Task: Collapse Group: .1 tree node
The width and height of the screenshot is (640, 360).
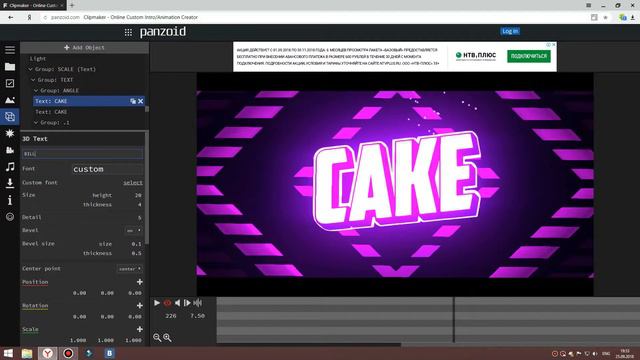Action: pos(36,122)
